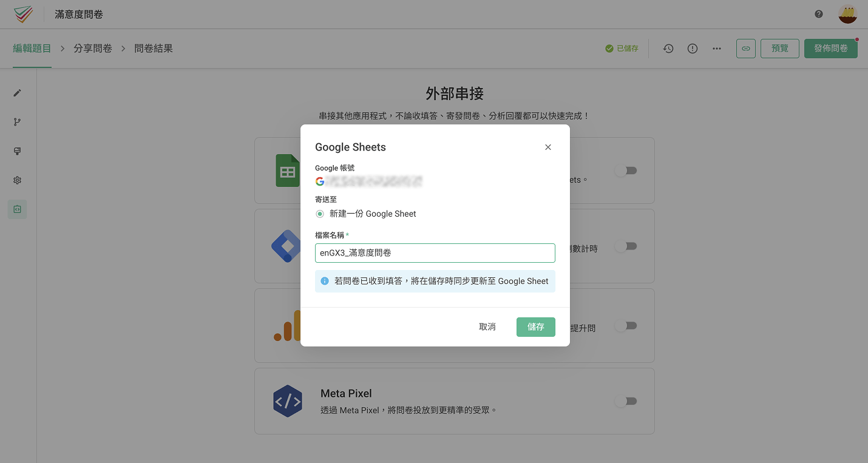Screen dimensions: 868x463
Task: Click the blurred Google account email
Action: (374, 181)
